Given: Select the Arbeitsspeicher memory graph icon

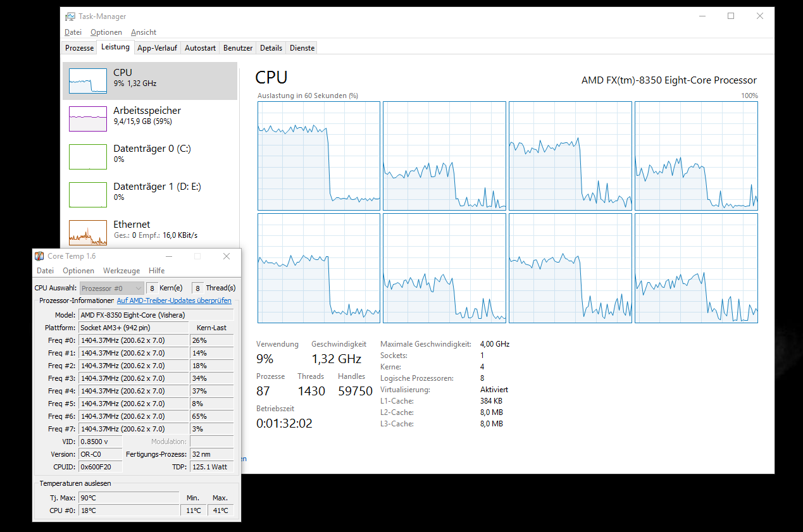Looking at the screenshot, I should pos(88,118).
